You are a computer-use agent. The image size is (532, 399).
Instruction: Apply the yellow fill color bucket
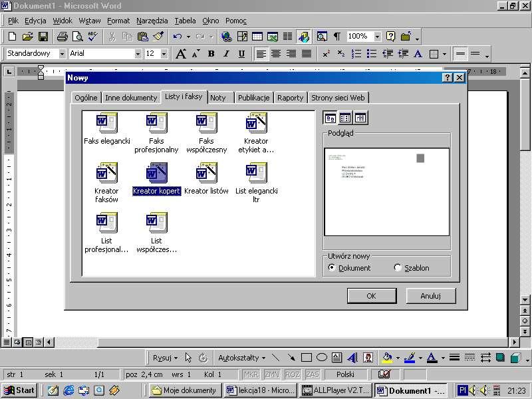point(387,358)
